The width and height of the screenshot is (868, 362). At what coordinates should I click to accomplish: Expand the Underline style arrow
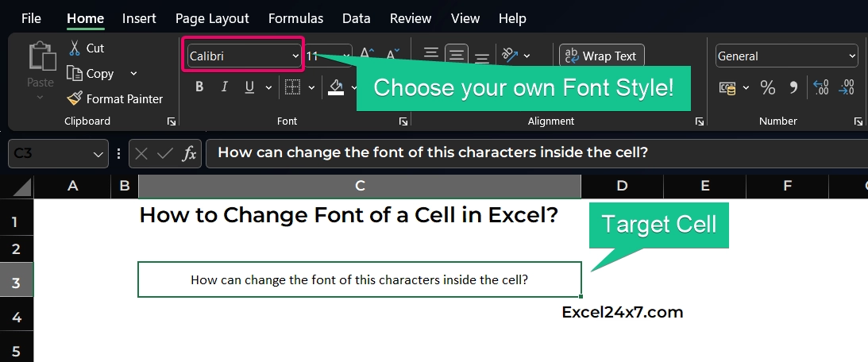[268, 87]
